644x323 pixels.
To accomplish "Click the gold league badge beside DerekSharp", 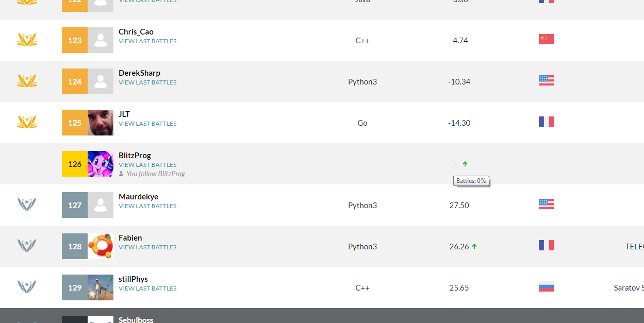I will (27, 81).
